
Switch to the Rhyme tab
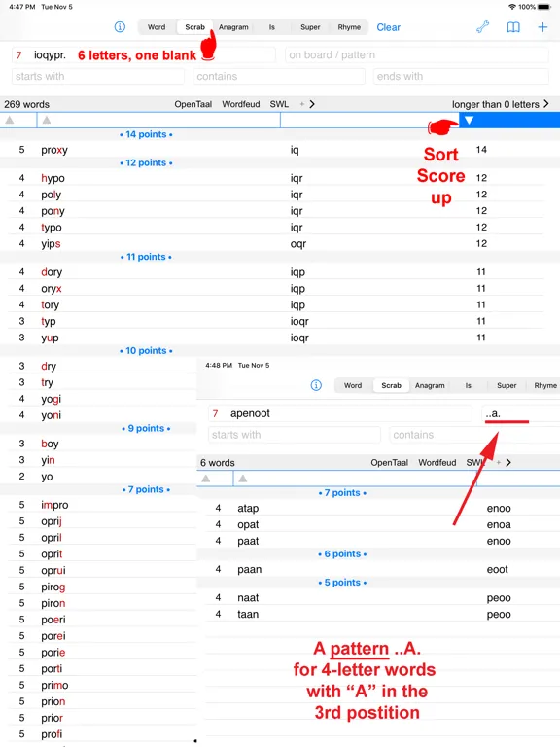[x=349, y=27]
